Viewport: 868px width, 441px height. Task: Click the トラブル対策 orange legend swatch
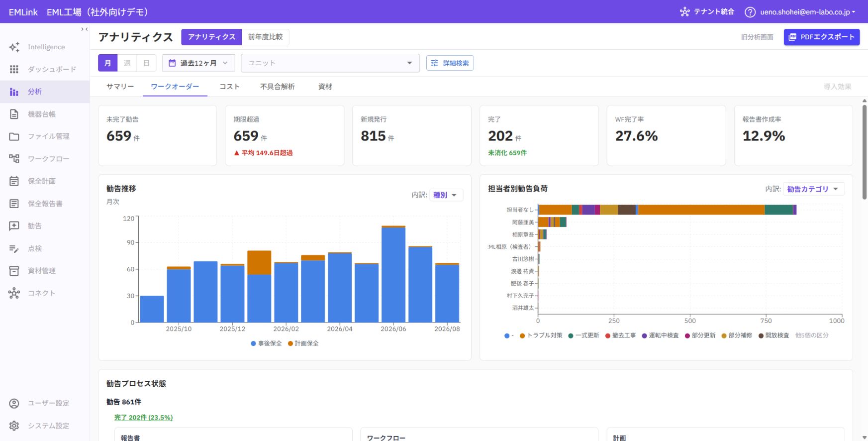pos(522,336)
